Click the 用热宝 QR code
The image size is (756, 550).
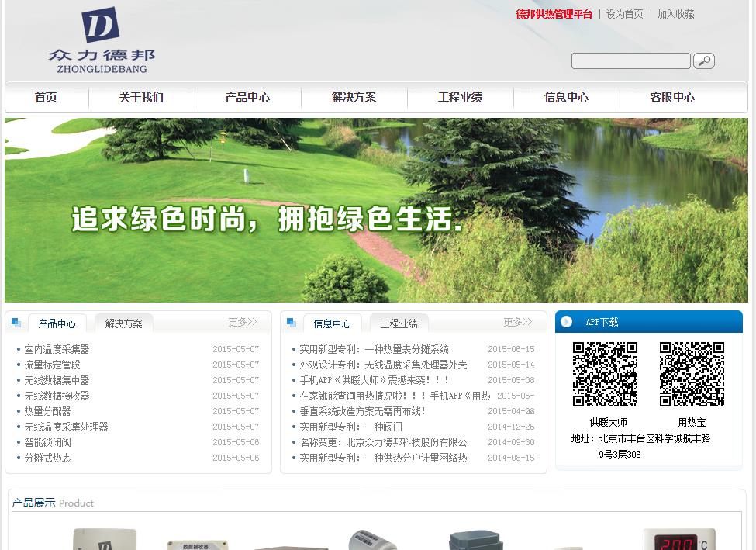tap(692, 375)
